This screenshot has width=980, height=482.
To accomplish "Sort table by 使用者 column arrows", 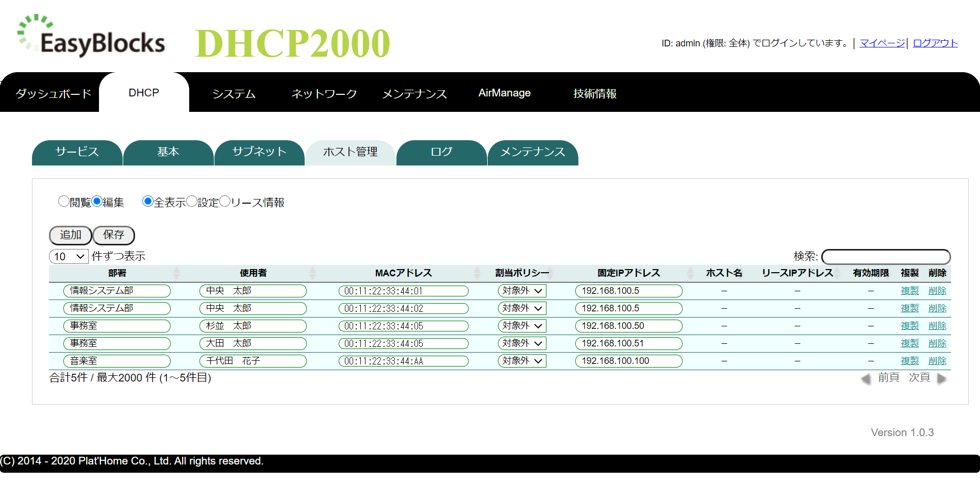I will coord(312,273).
